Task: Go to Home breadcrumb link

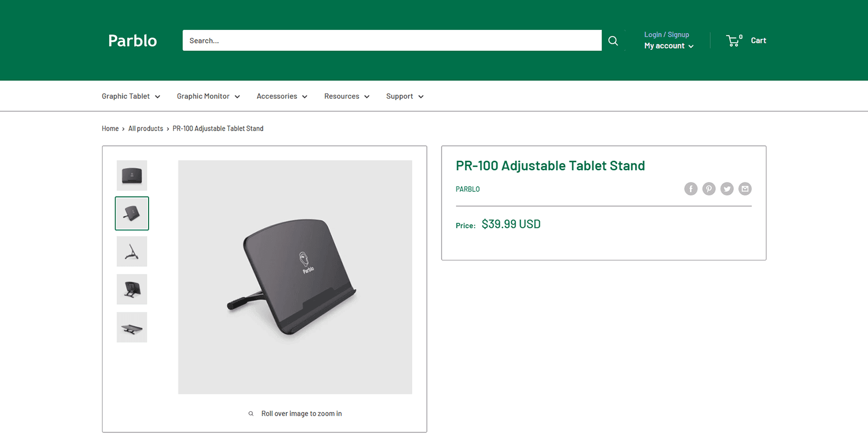Action: click(110, 129)
